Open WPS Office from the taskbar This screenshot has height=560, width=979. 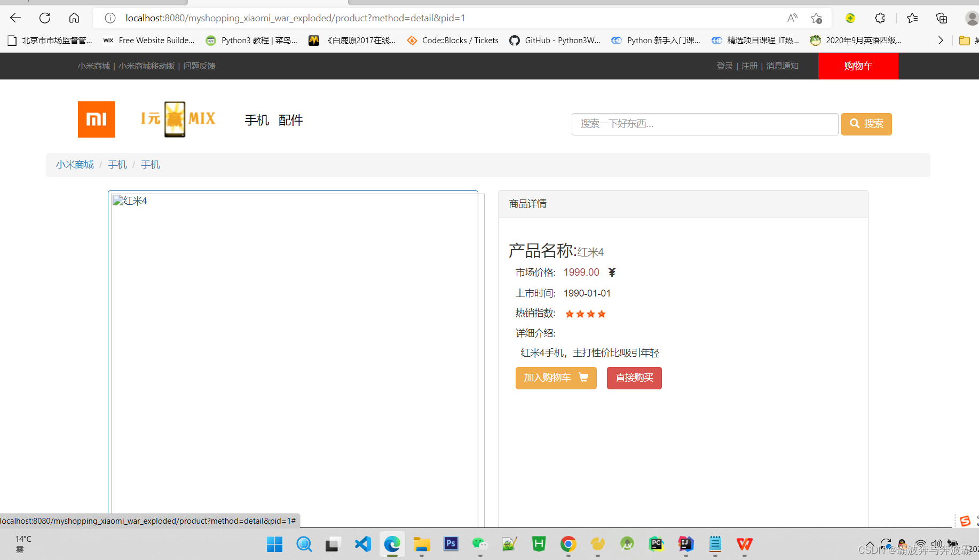coord(745,544)
